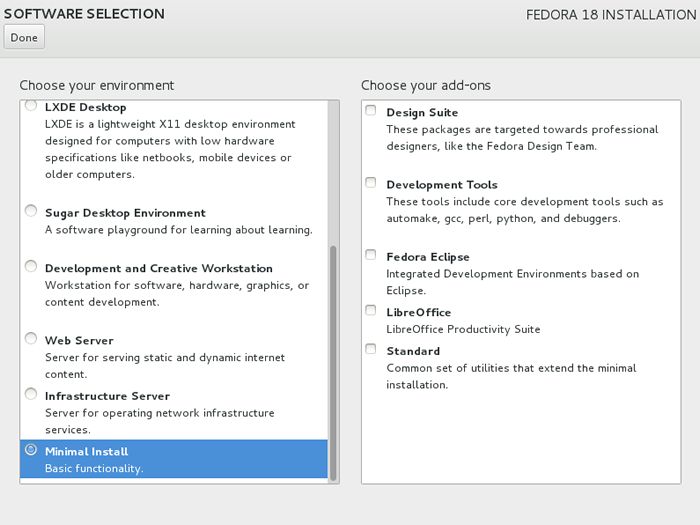Click the 'LibreOffice' label text
This screenshot has height=525, width=700.
click(x=419, y=312)
